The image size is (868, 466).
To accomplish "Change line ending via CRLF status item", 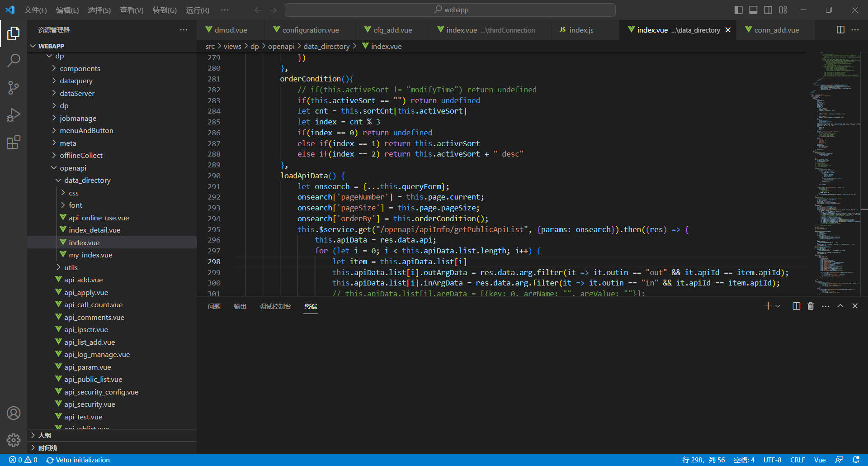I will (798, 460).
